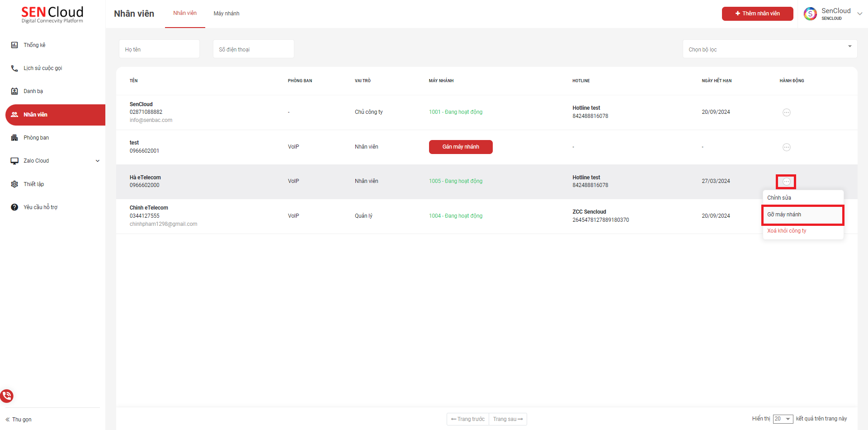Click the Thêm nhân viên button

click(x=757, y=14)
